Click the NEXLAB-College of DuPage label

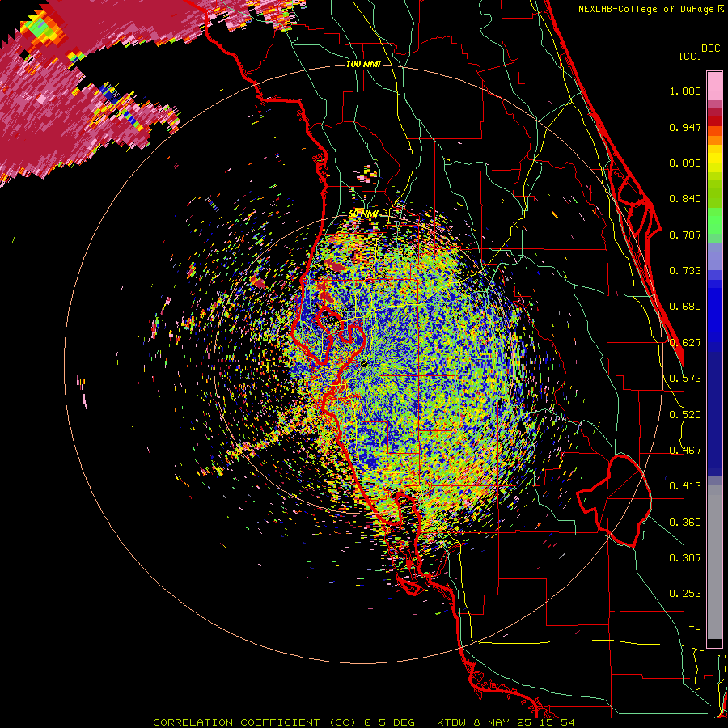pos(645,9)
